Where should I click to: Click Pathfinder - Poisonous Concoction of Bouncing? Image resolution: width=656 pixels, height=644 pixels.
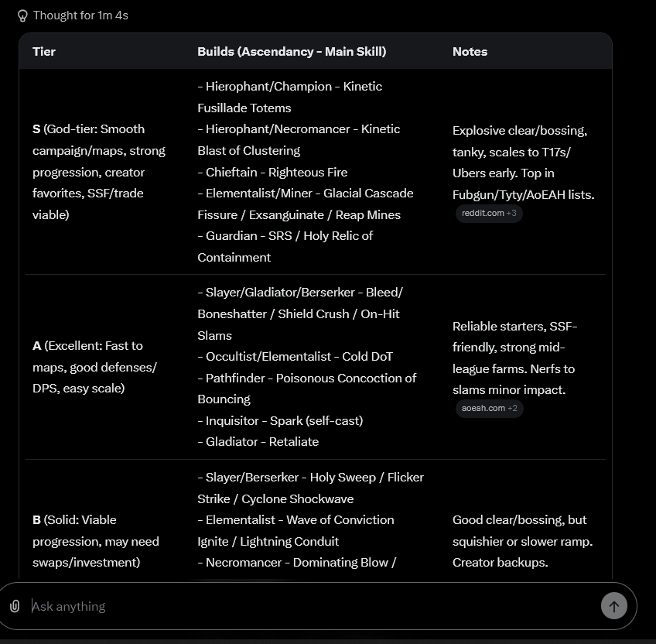click(x=306, y=389)
